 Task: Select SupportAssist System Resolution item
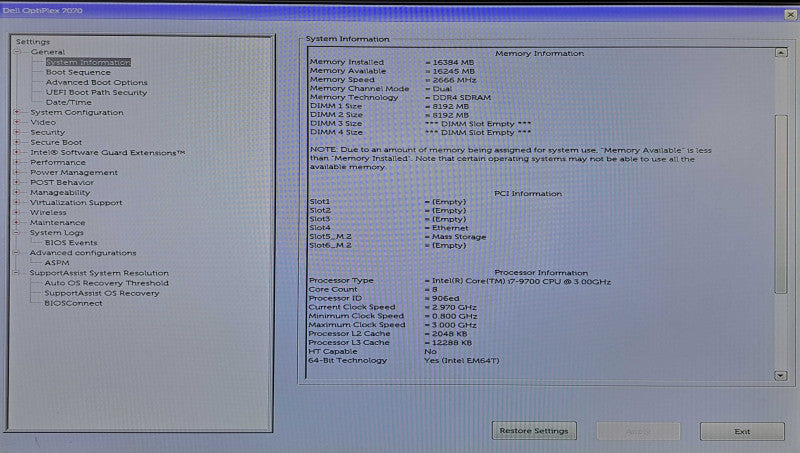(x=99, y=273)
